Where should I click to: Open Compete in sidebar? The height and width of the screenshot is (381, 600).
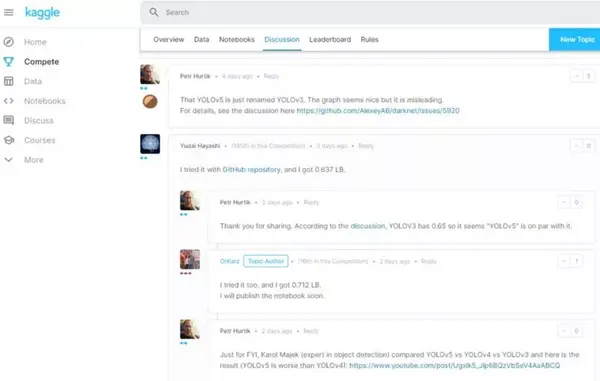(x=41, y=62)
